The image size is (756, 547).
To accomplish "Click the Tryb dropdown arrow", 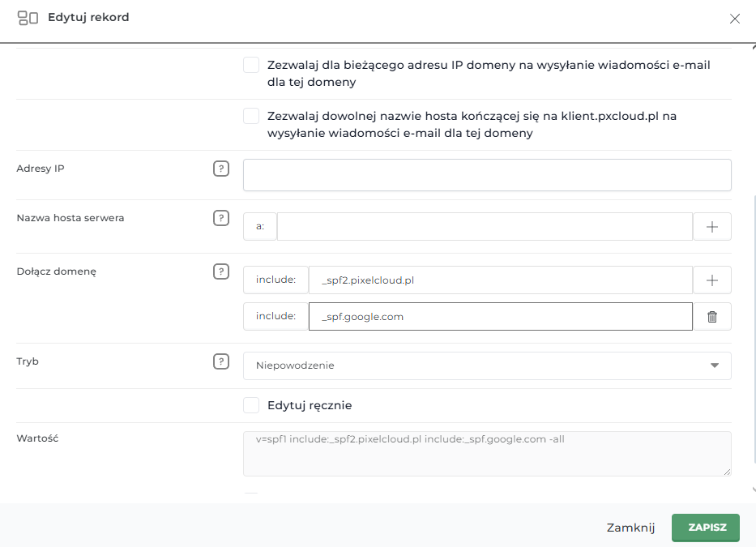I will 714,365.
